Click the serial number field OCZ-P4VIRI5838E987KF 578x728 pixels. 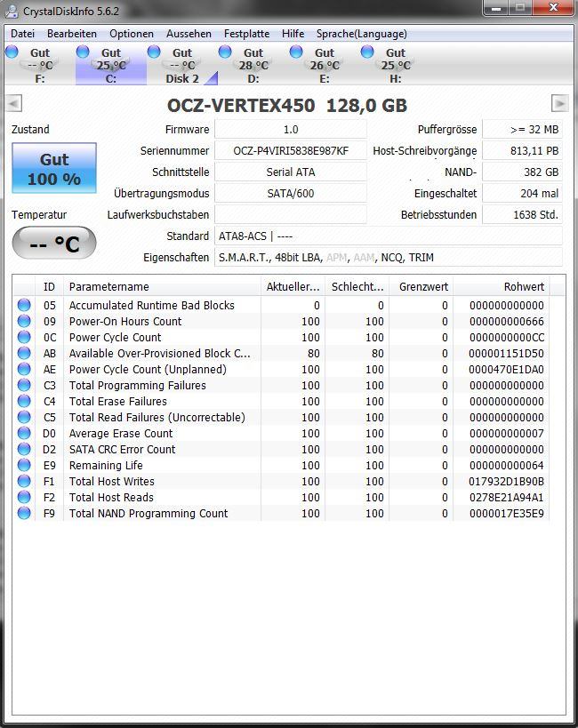(x=291, y=151)
